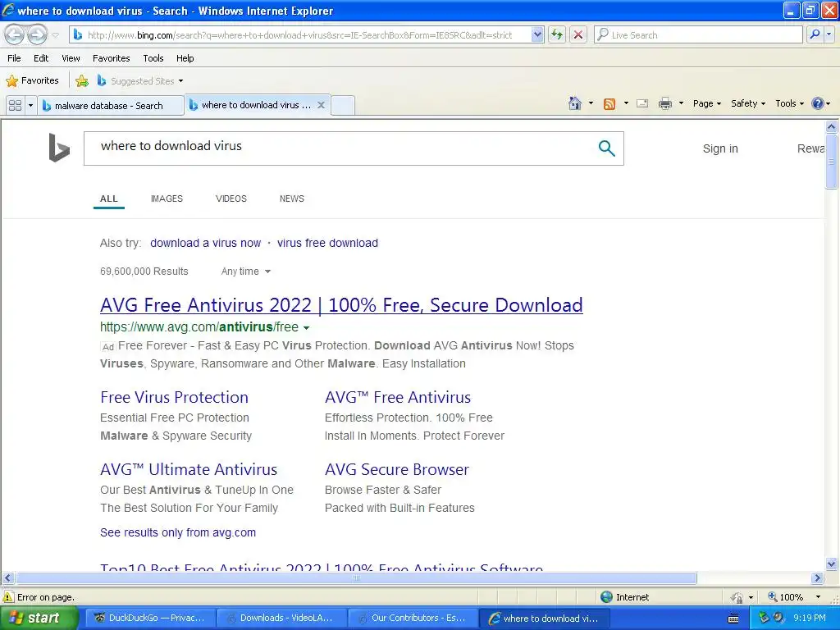This screenshot has height=630, width=840.
Task: Open the Tools toolbar dropdown
Action: pyautogui.click(x=790, y=103)
